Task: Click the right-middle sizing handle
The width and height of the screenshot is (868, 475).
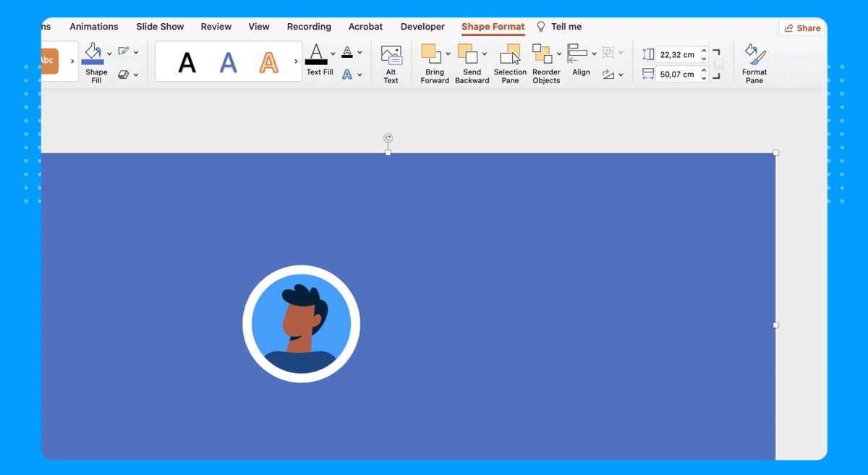Action: (x=776, y=325)
